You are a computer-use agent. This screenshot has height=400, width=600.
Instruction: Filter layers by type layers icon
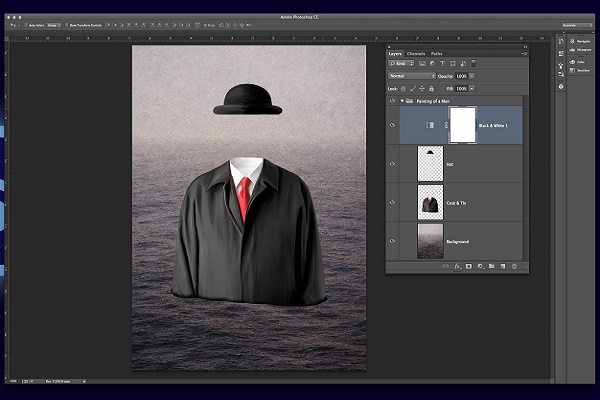[442, 64]
